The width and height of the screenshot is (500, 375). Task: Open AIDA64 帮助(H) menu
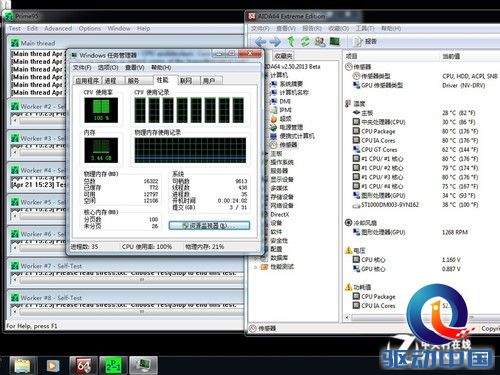coord(391,29)
